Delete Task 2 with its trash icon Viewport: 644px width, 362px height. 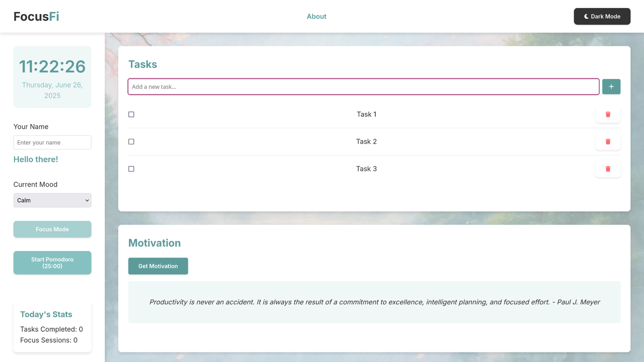(x=608, y=142)
